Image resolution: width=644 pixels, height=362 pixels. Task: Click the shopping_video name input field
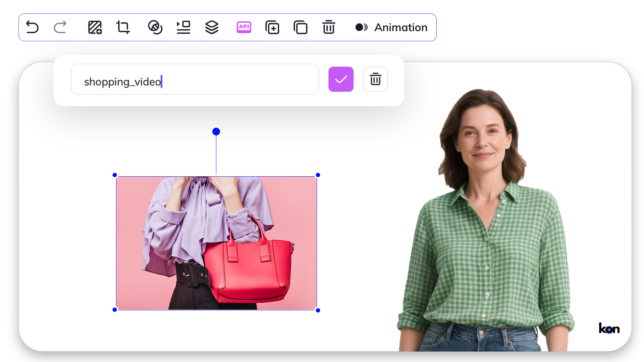(195, 79)
